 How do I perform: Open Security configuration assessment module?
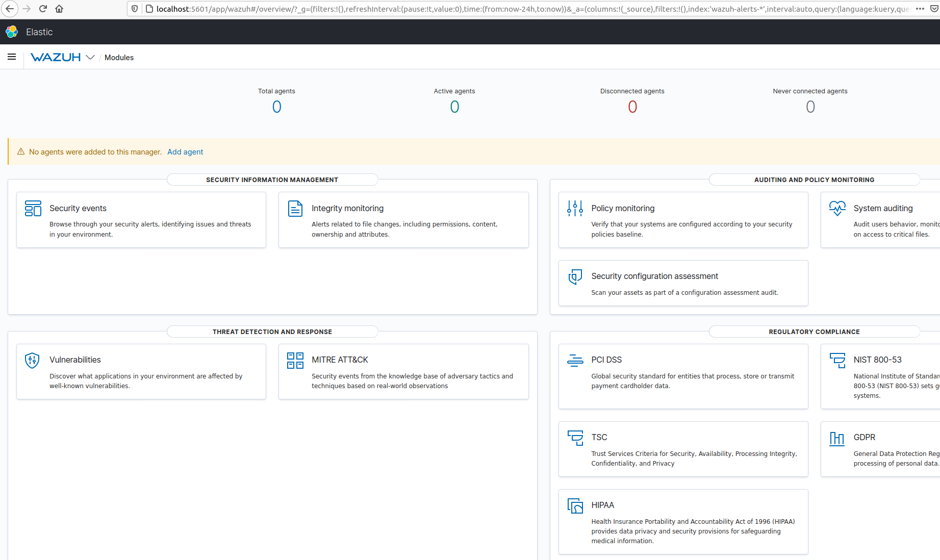click(x=683, y=283)
